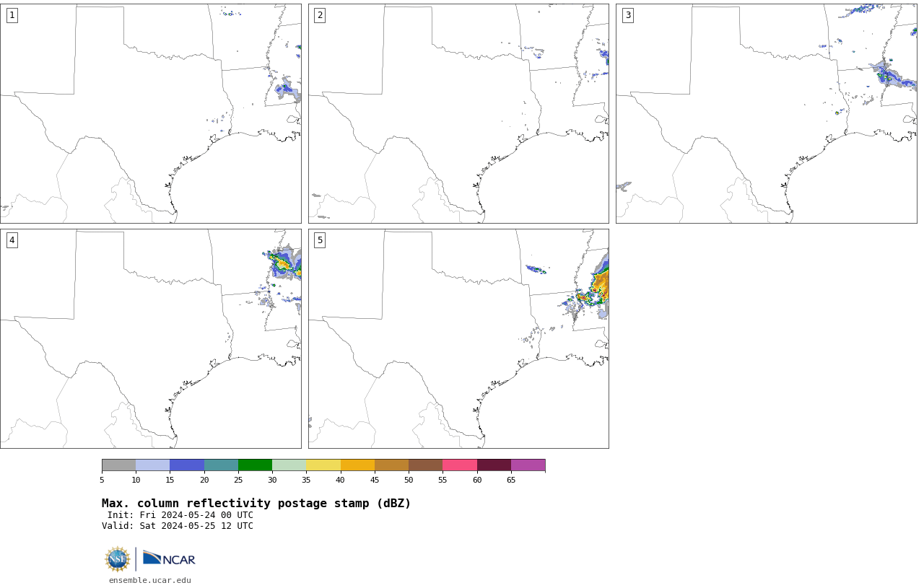Click the dark brown 50-55 dBZ swatch
Screen dimensions: 924x588
pos(425,465)
